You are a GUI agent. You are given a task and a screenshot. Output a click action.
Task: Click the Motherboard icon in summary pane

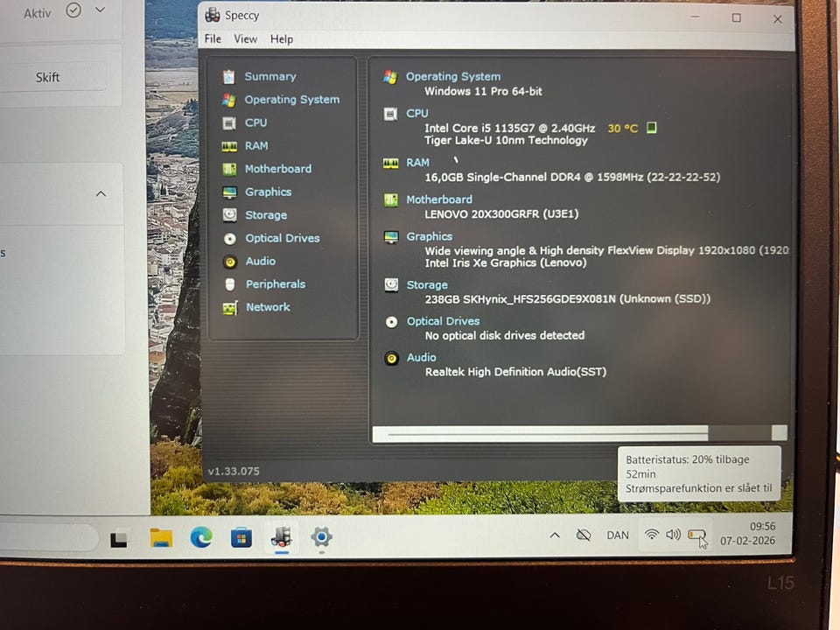point(391,200)
